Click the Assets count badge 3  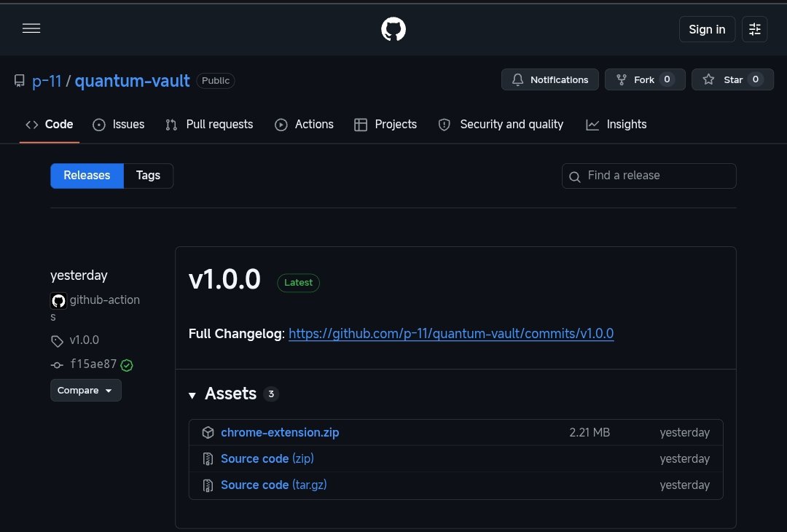click(271, 394)
